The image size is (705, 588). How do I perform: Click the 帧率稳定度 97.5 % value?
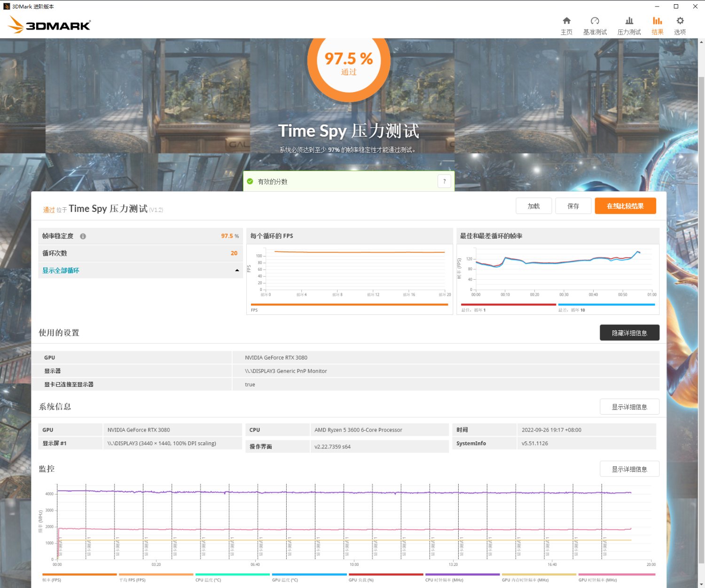coord(230,236)
